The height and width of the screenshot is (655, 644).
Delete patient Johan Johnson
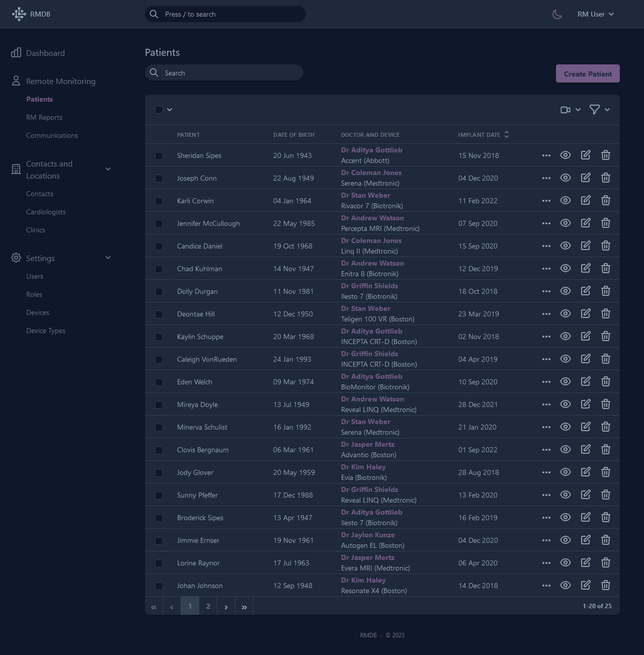(606, 586)
